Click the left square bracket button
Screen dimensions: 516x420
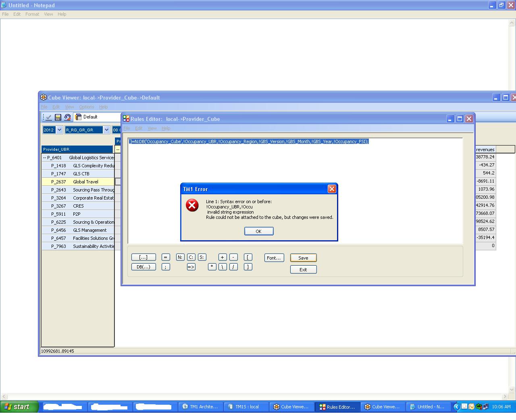click(248, 257)
